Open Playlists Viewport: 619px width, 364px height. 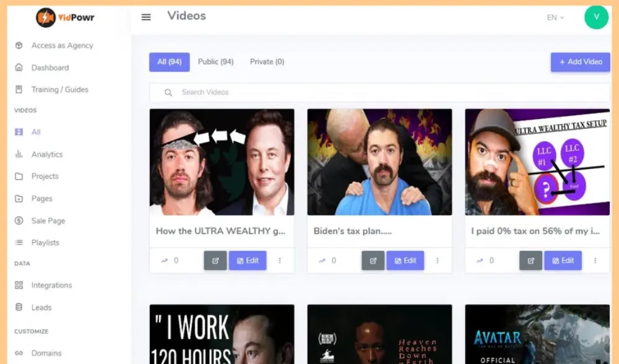pos(45,243)
